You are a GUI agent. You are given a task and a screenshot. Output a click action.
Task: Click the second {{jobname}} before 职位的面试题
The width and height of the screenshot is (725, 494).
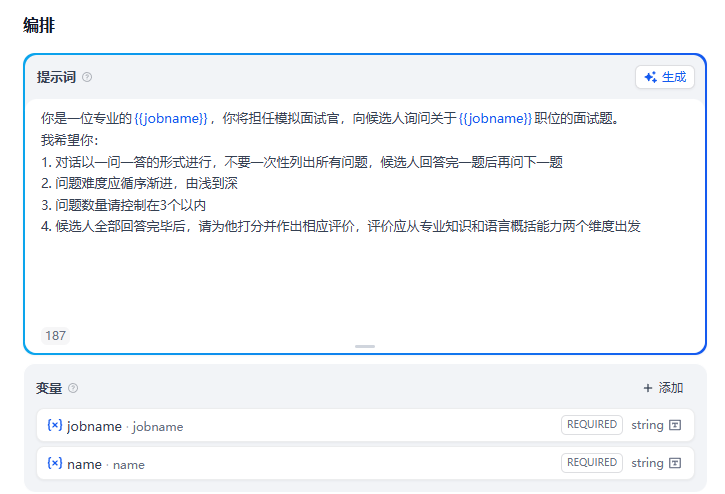495,118
